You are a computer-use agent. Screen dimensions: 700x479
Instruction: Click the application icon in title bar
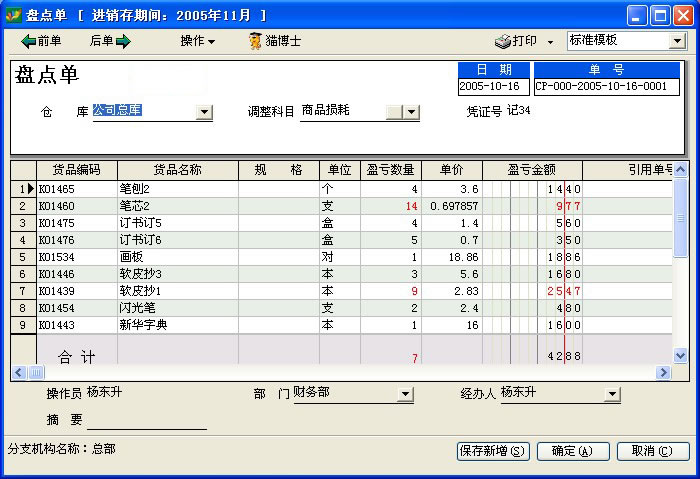12,15
